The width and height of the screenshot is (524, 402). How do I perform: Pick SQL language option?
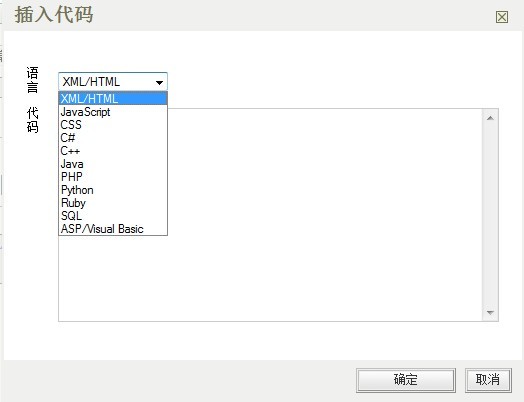point(113,216)
